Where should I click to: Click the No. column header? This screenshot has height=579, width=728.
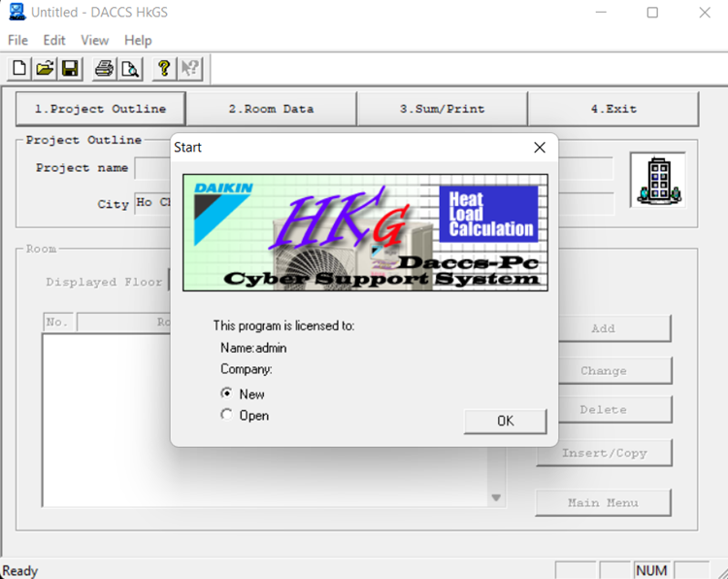tap(57, 322)
